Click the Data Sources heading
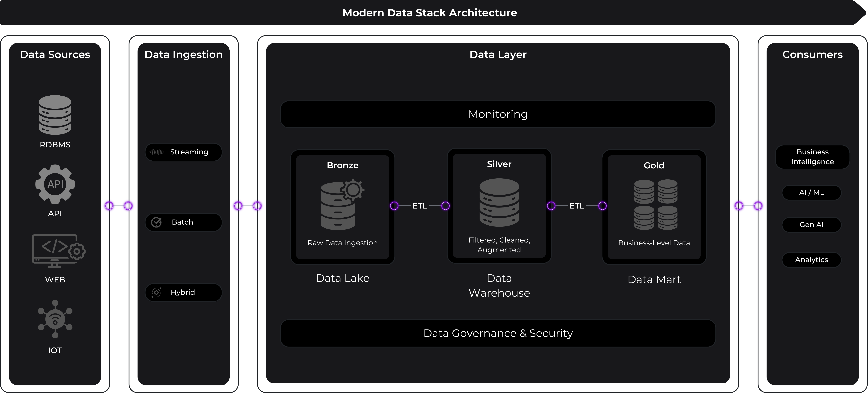The width and height of the screenshot is (868, 393). point(55,55)
